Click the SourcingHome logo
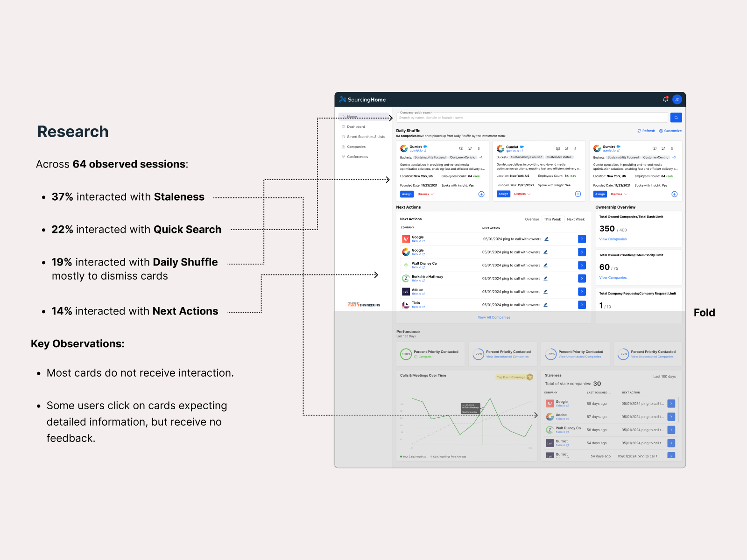 coord(363,99)
